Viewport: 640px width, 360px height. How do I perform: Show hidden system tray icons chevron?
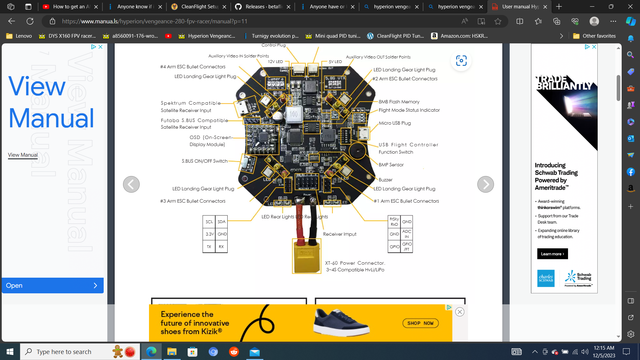535,351
